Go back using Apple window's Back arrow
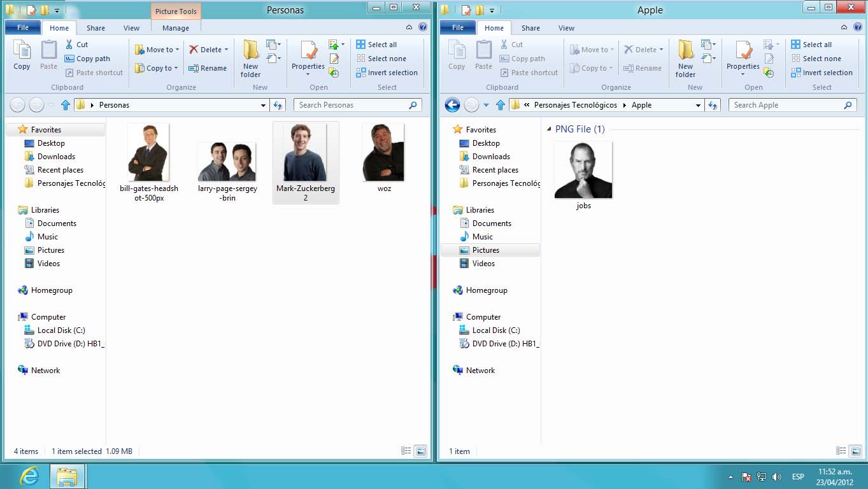 pyautogui.click(x=452, y=105)
